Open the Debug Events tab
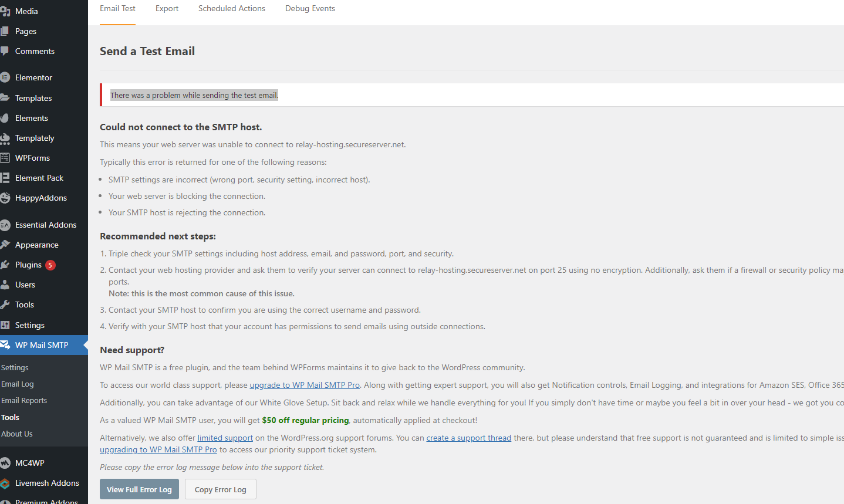This screenshot has width=844, height=504. click(x=310, y=9)
